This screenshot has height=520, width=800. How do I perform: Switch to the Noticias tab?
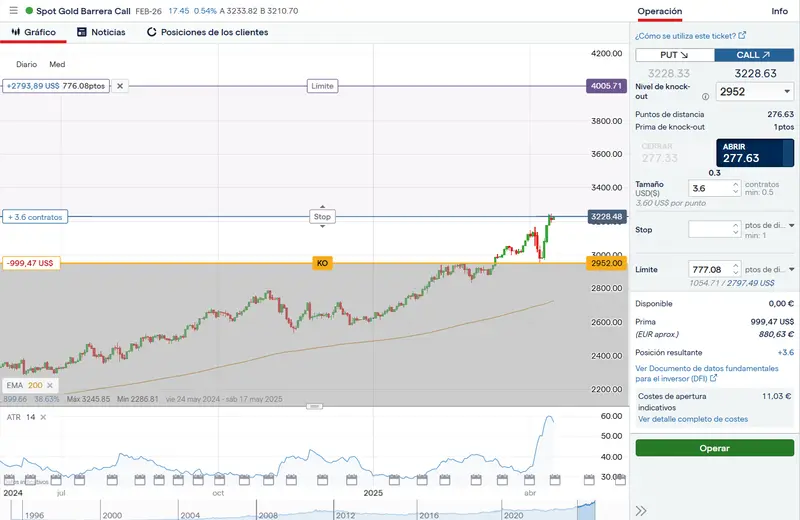(x=101, y=32)
